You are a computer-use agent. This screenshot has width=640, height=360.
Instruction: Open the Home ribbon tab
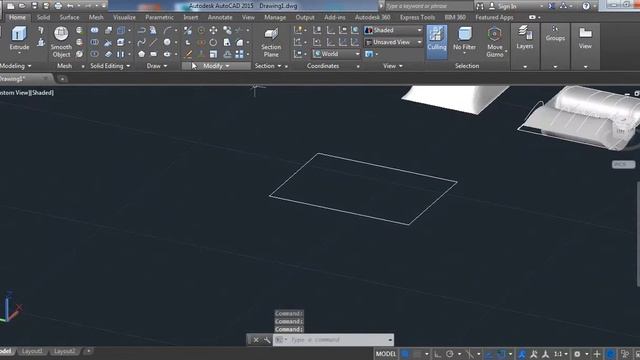tap(17, 18)
